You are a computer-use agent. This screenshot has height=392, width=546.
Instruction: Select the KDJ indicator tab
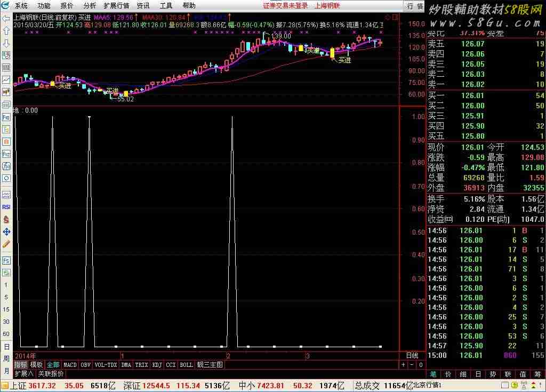pyautogui.click(x=157, y=365)
